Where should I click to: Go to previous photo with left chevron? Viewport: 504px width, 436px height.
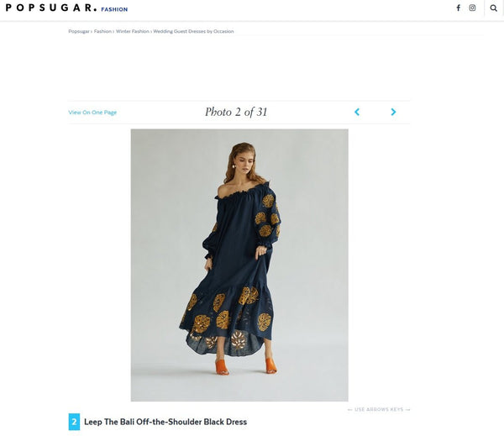click(357, 112)
